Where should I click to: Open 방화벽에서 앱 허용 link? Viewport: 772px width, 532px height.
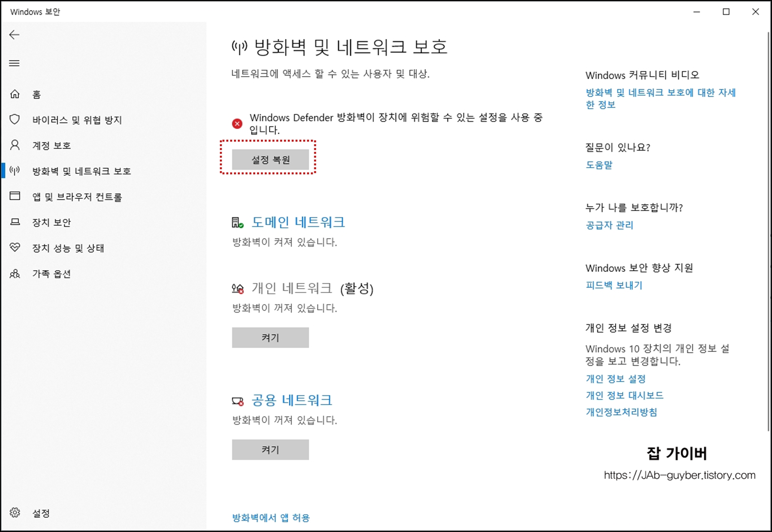(271, 517)
